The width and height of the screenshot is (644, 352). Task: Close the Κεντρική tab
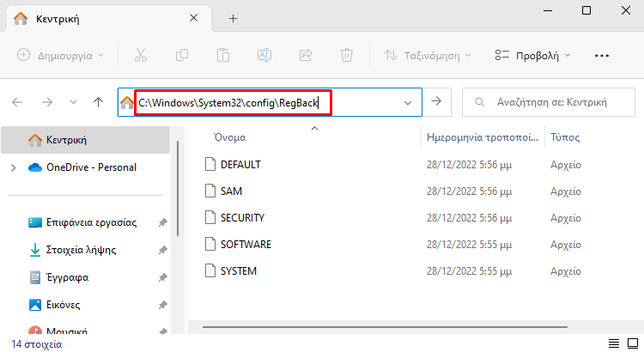coord(193,18)
